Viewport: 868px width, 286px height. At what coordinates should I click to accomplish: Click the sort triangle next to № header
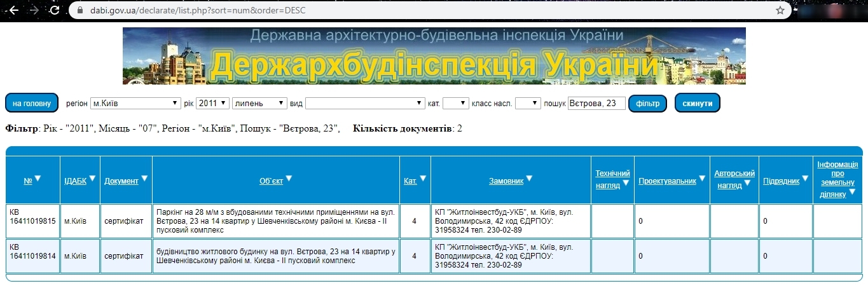point(38,179)
